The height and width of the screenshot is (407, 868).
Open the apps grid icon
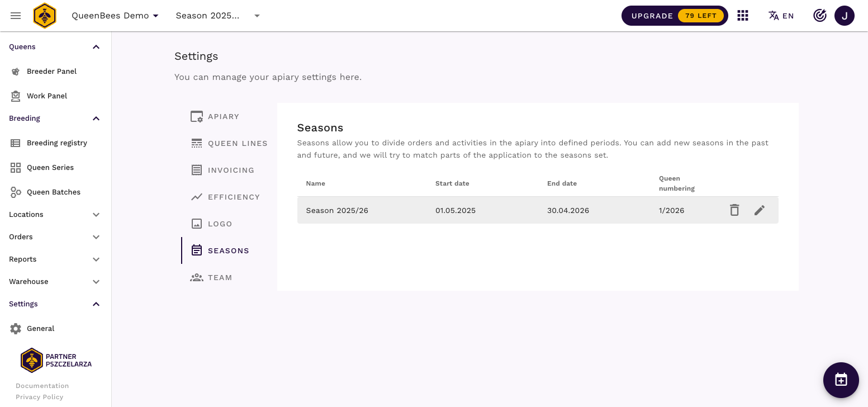pyautogui.click(x=742, y=16)
